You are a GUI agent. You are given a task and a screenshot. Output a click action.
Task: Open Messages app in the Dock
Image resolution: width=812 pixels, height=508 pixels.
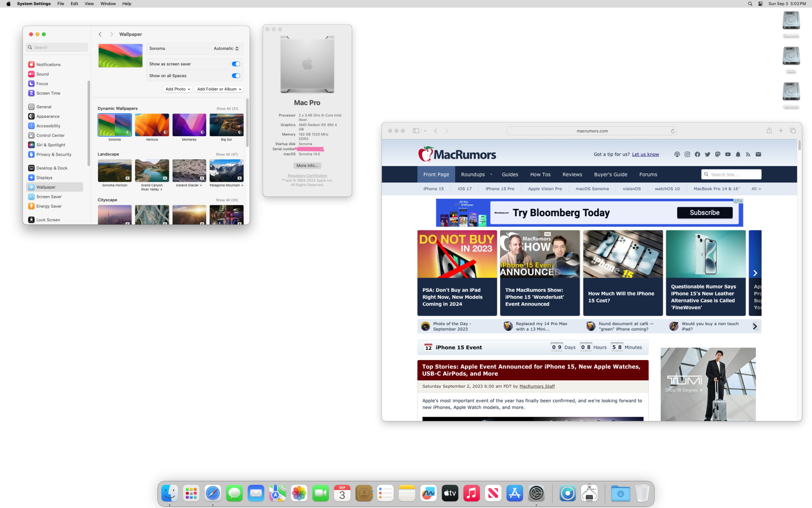click(234, 493)
